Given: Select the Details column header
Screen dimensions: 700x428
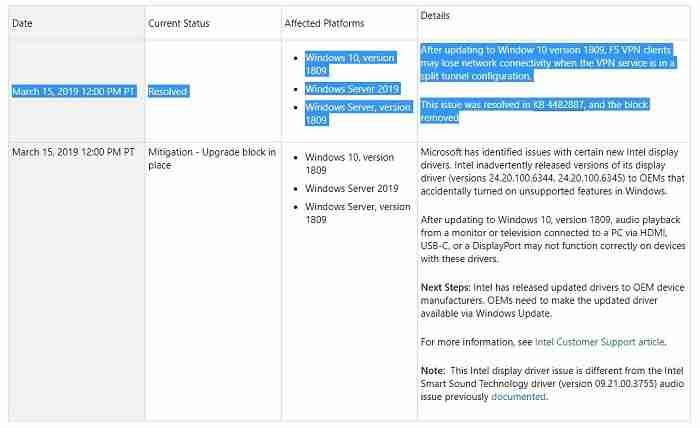Looking at the screenshot, I should pyautogui.click(x=436, y=17).
